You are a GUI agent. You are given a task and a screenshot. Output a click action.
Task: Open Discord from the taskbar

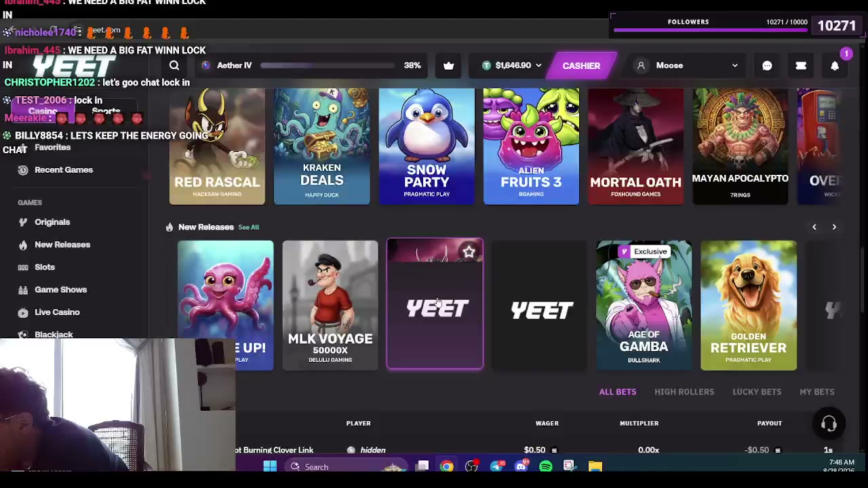(521, 466)
